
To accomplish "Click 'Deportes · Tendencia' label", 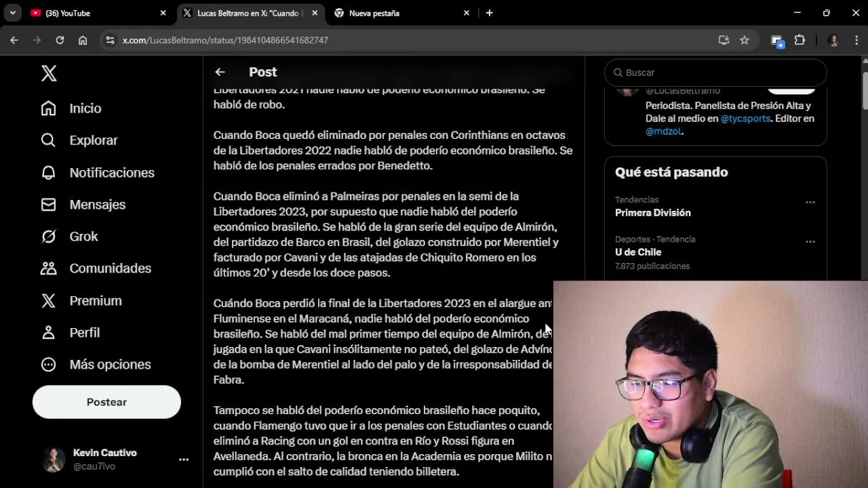I will [655, 239].
